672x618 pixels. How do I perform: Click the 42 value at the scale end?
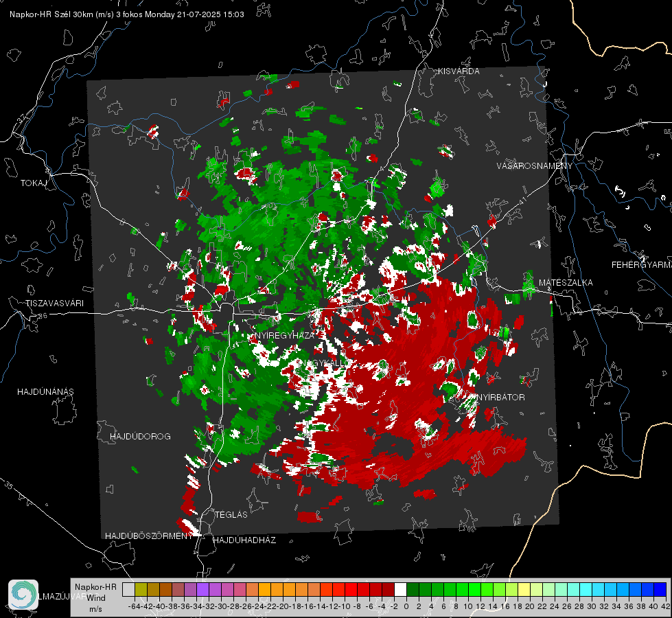tap(665, 606)
